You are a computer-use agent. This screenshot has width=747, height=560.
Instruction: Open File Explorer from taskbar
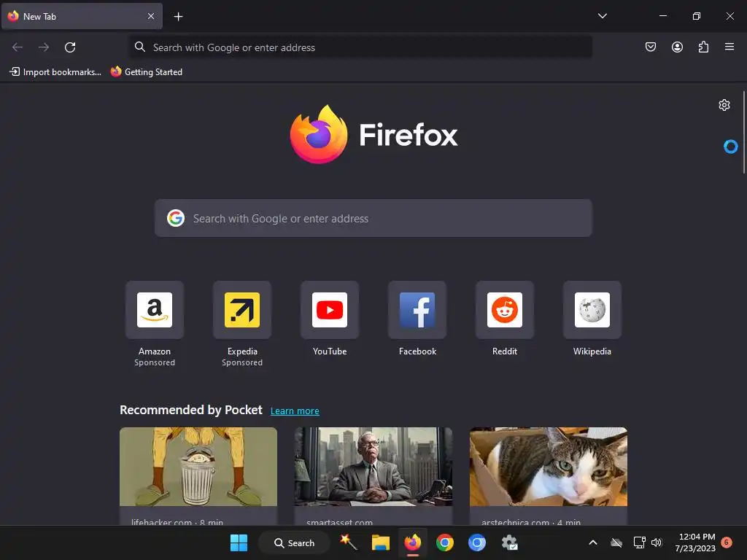pyautogui.click(x=381, y=542)
